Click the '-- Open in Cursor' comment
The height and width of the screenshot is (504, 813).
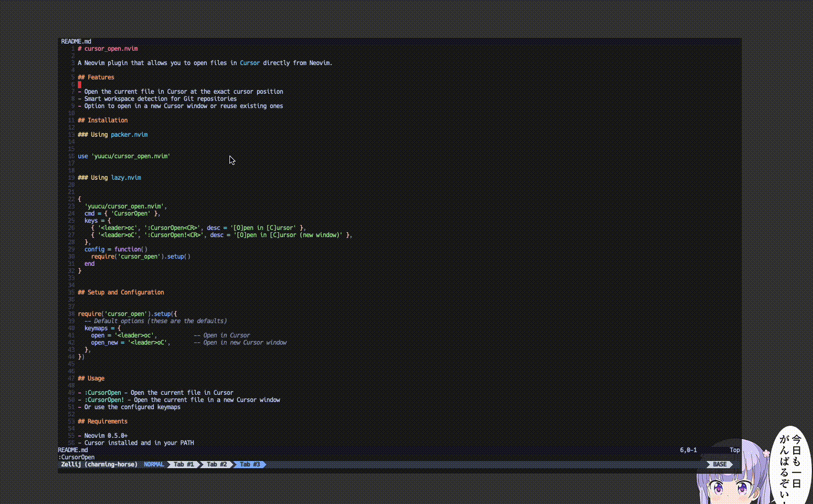click(x=222, y=335)
